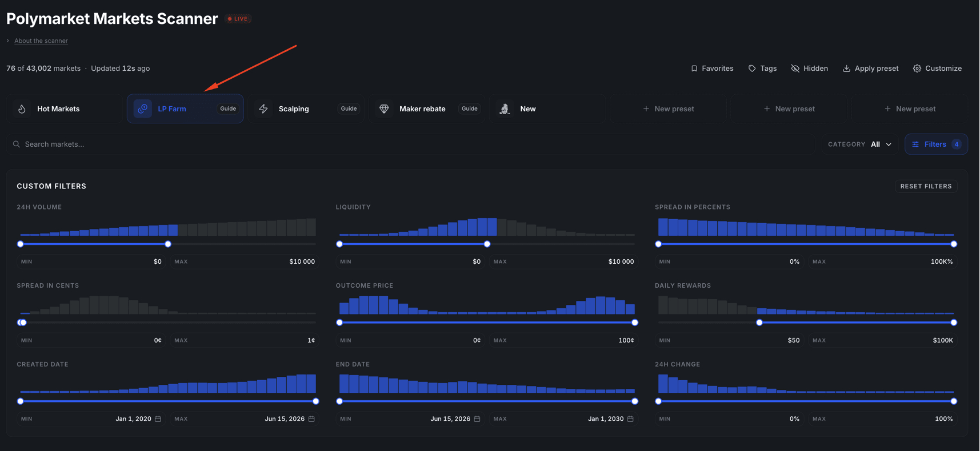Open Customize with the gear icon

(x=917, y=69)
